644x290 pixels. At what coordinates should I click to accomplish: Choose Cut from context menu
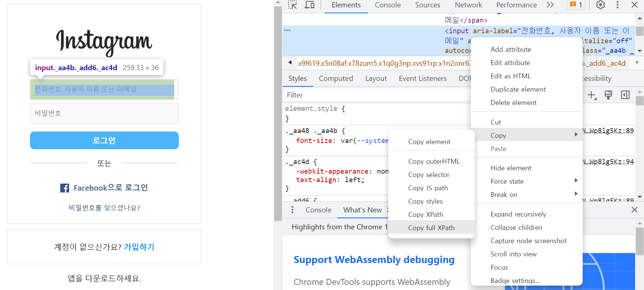(x=527, y=122)
